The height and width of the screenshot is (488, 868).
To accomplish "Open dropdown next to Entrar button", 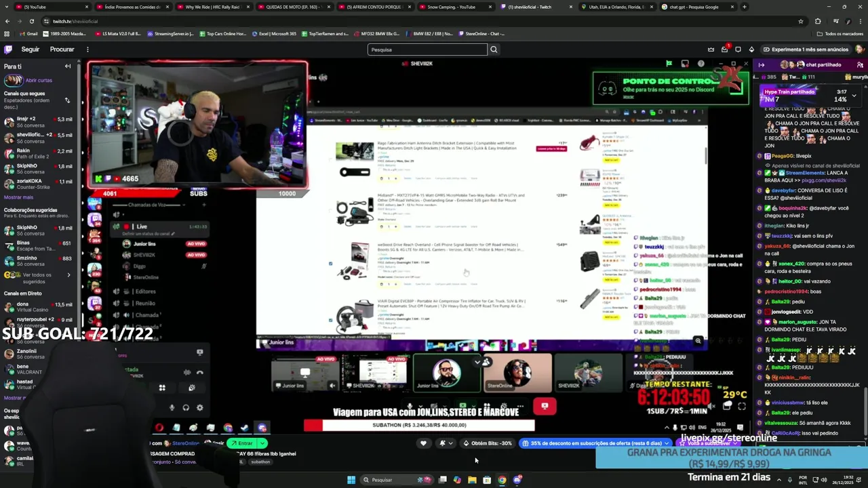I will tap(262, 443).
